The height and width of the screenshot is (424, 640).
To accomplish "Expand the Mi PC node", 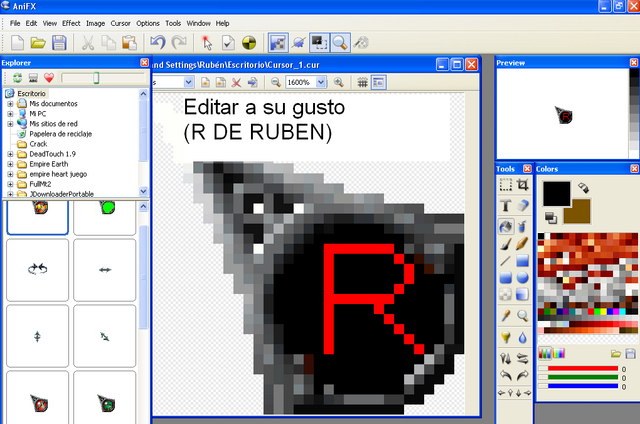I will [10, 114].
